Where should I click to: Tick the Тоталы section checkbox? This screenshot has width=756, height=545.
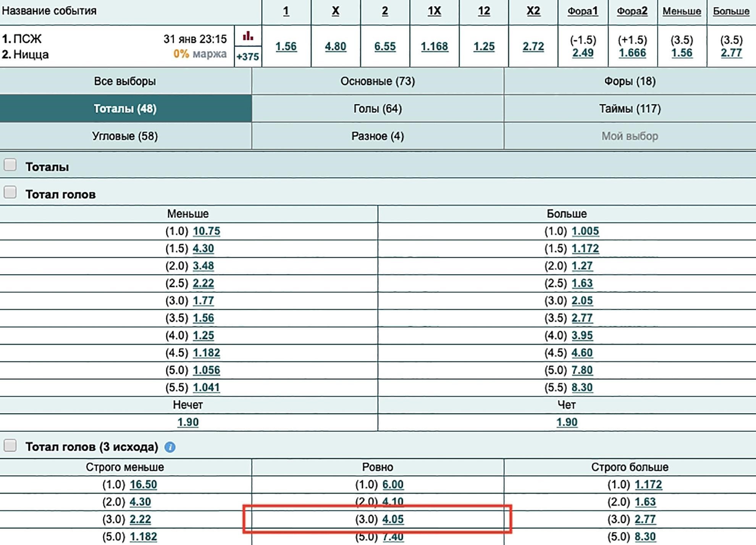[x=10, y=165]
